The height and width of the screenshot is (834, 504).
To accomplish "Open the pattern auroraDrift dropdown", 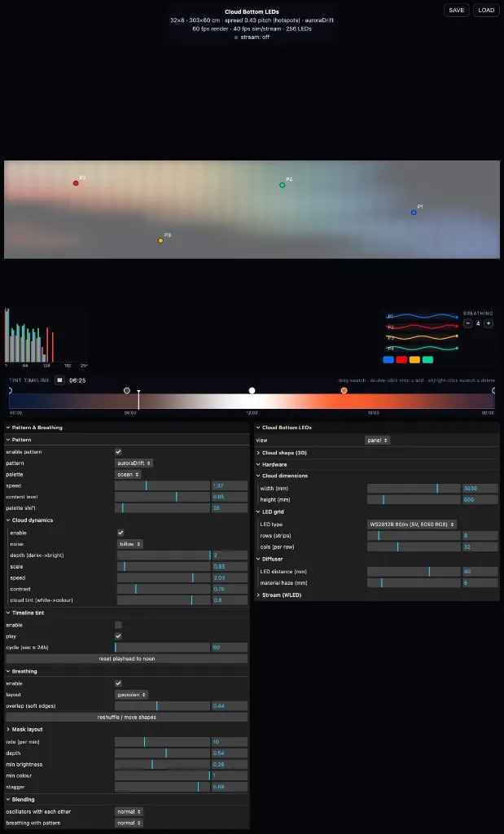I will [x=134, y=463].
